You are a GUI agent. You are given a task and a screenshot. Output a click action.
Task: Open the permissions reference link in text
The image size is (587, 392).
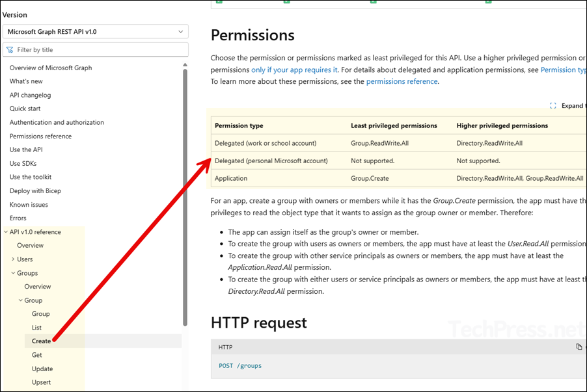(x=402, y=81)
